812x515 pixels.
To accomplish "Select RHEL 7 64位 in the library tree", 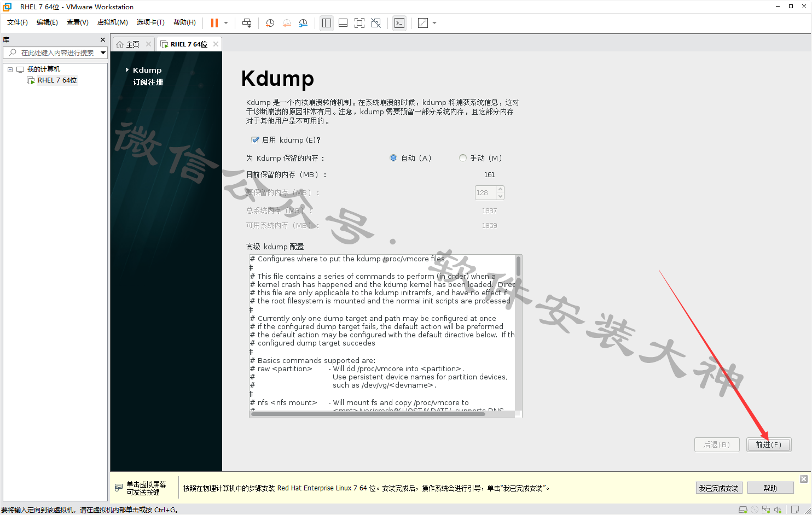I will point(57,80).
